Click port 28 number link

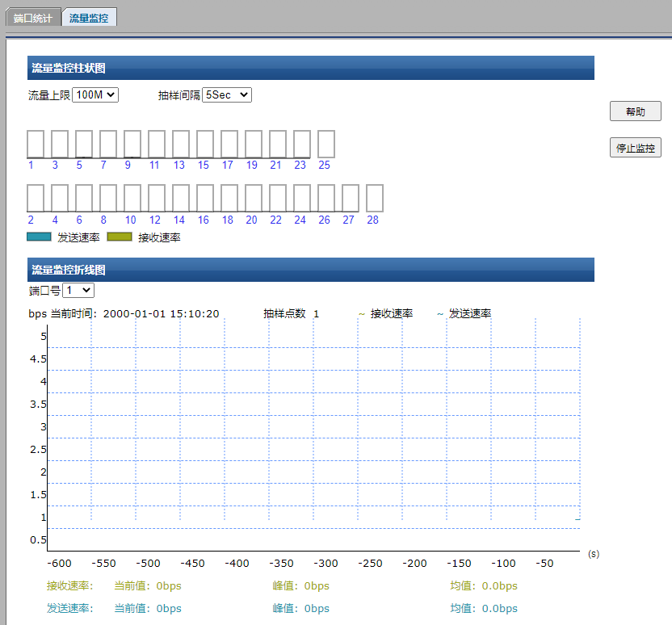coord(373,220)
